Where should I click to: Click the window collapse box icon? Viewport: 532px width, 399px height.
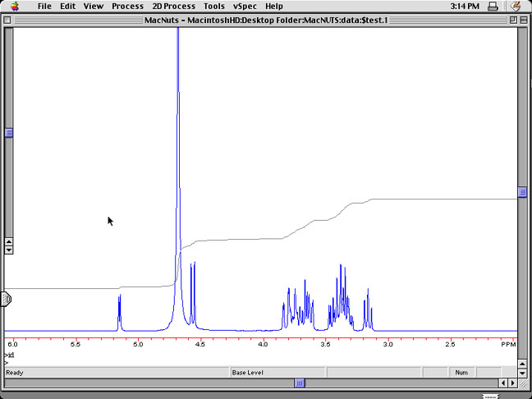pyautogui.click(x=522, y=18)
